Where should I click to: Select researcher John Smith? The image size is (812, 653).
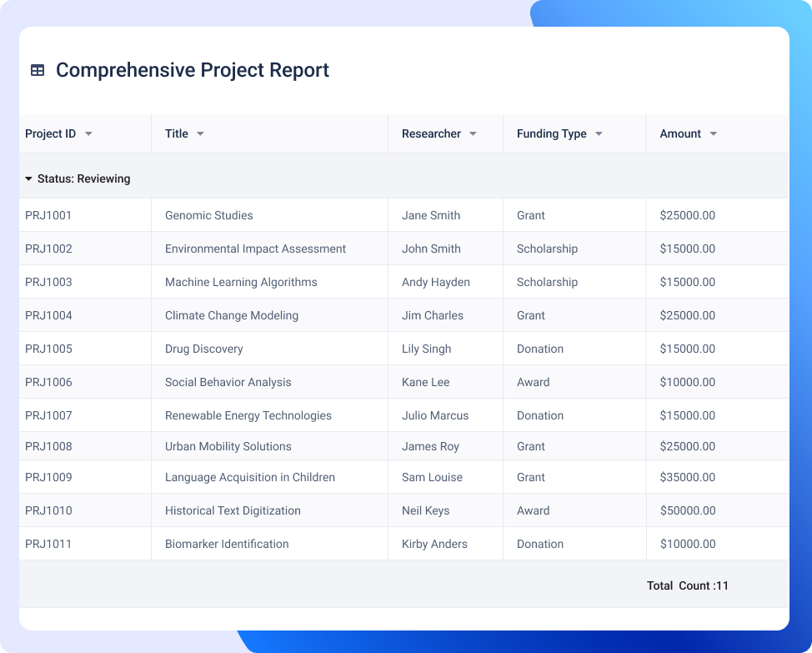431,249
